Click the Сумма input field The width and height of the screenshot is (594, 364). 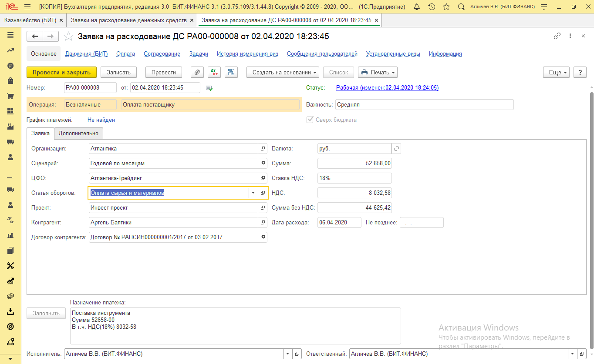tap(354, 164)
